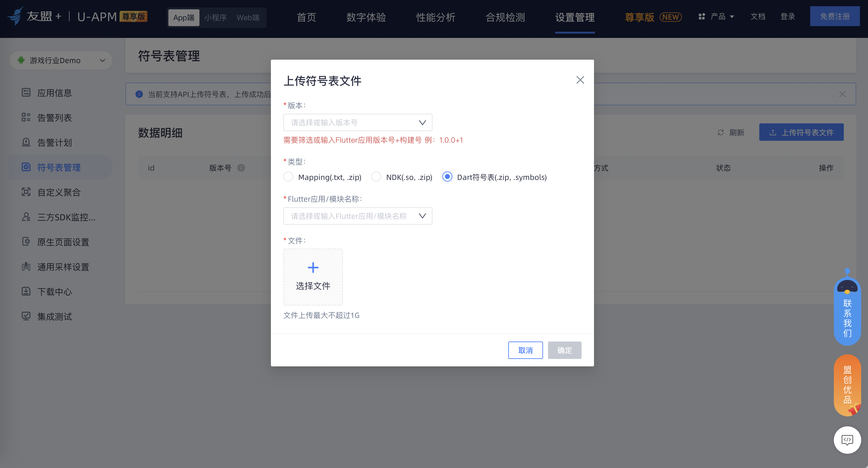
Task: Click the 登录 link
Action: pos(788,16)
